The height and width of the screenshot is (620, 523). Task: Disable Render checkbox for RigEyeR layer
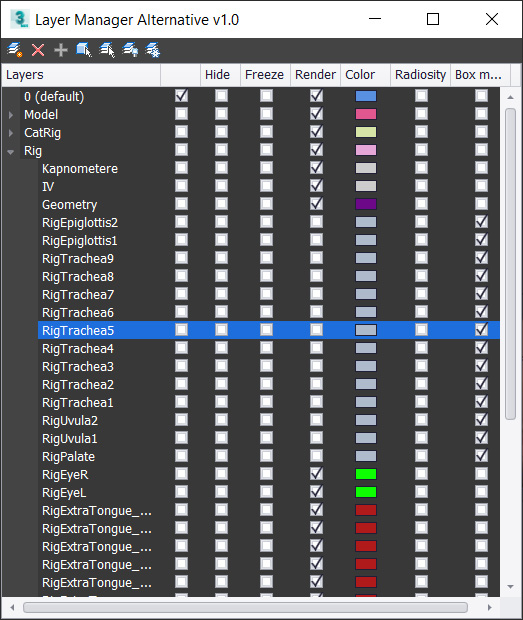[x=316, y=474]
